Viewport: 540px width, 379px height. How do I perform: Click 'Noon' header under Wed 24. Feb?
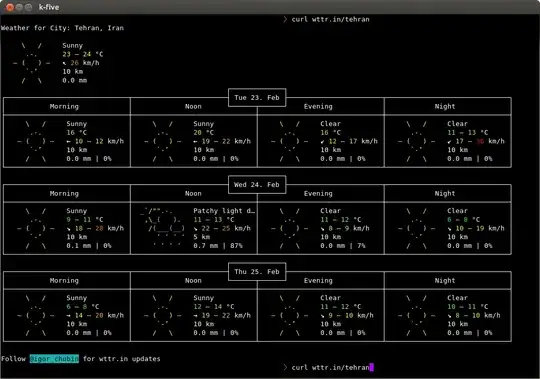coord(193,193)
